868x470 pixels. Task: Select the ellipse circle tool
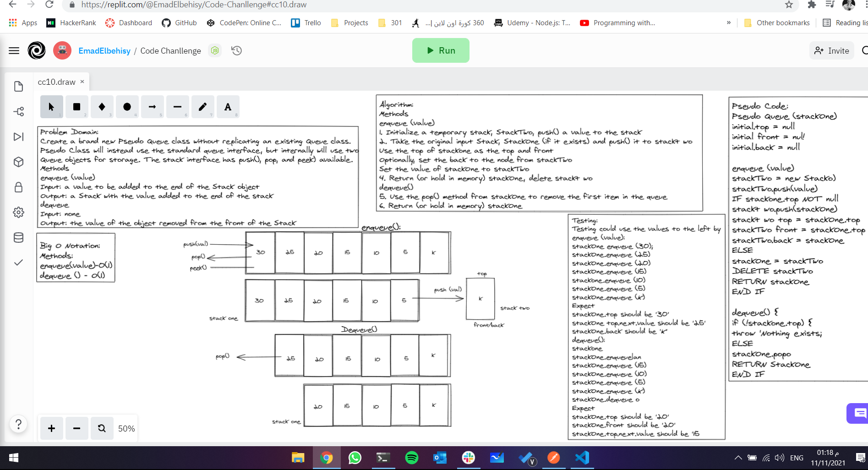pos(127,107)
